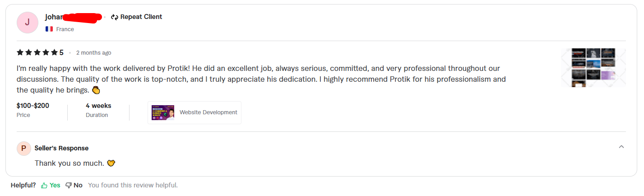Click the France country label

click(x=65, y=29)
